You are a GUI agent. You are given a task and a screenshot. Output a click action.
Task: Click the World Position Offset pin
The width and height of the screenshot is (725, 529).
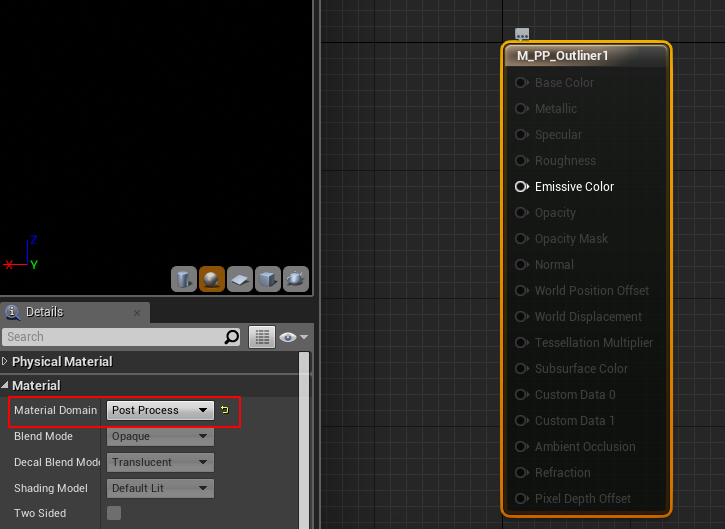(x=522, y=290)
